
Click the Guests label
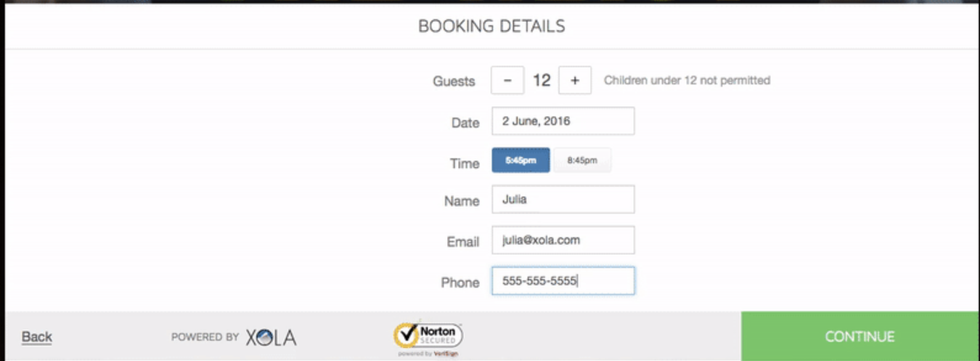[454, 81]
